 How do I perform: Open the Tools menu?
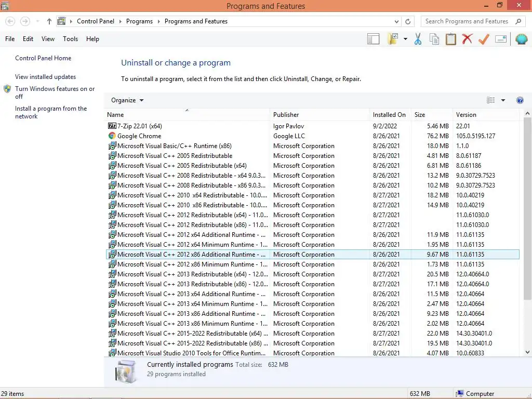[x=70, y=39]
